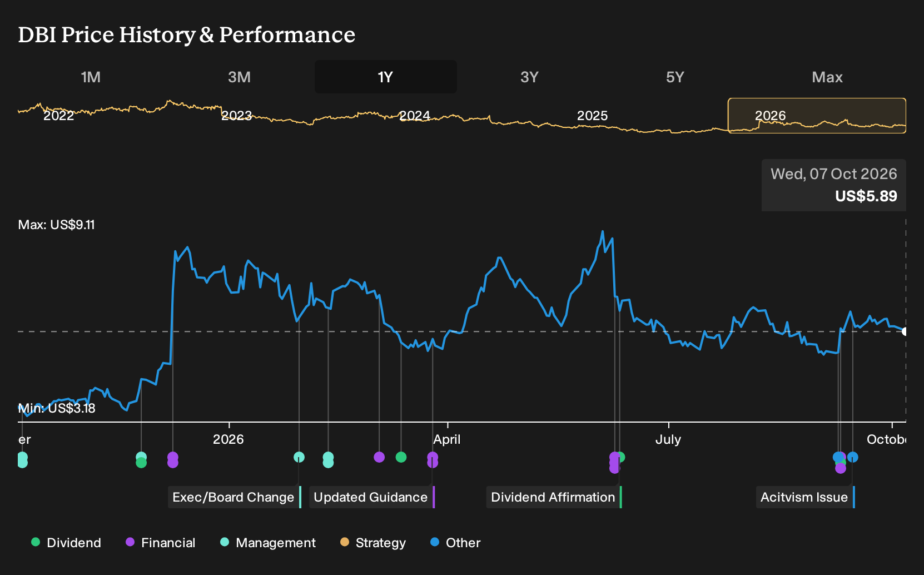Click the white current-price dot on the line
This screenshot has width=924, height=575.
pos(905,331)
